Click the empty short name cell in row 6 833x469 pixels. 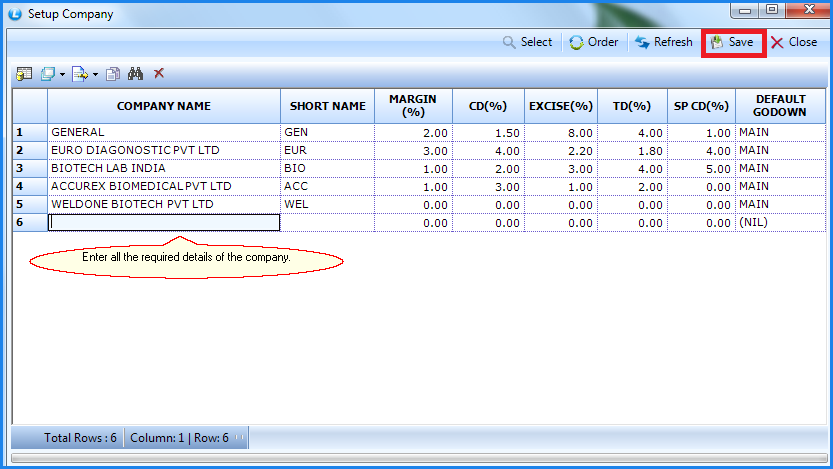click(327, 223)
